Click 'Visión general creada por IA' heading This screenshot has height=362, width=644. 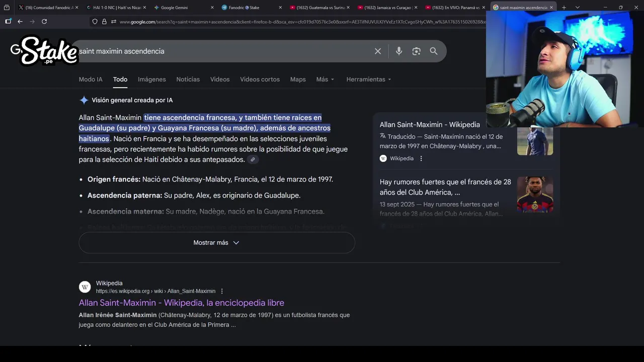click(x=132, y=100)
